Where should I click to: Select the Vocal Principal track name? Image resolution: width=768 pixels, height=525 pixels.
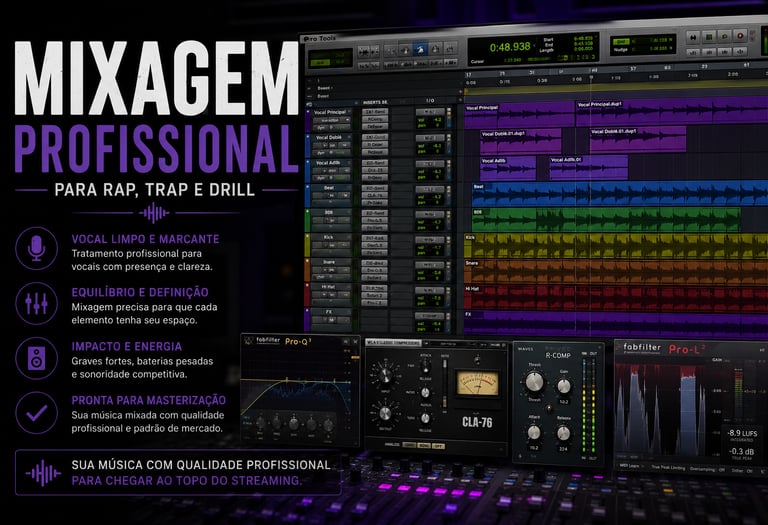coord(330,112)
